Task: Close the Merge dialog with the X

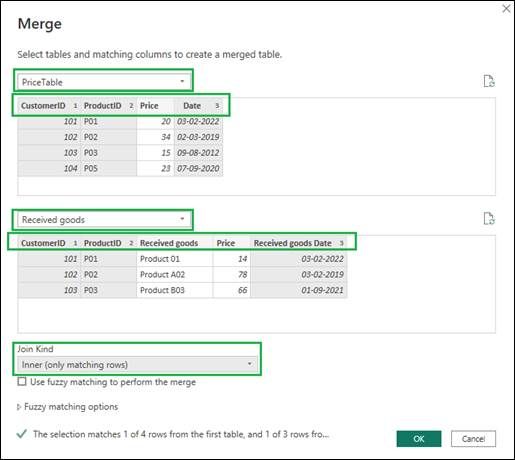Action: pos(506,9)
